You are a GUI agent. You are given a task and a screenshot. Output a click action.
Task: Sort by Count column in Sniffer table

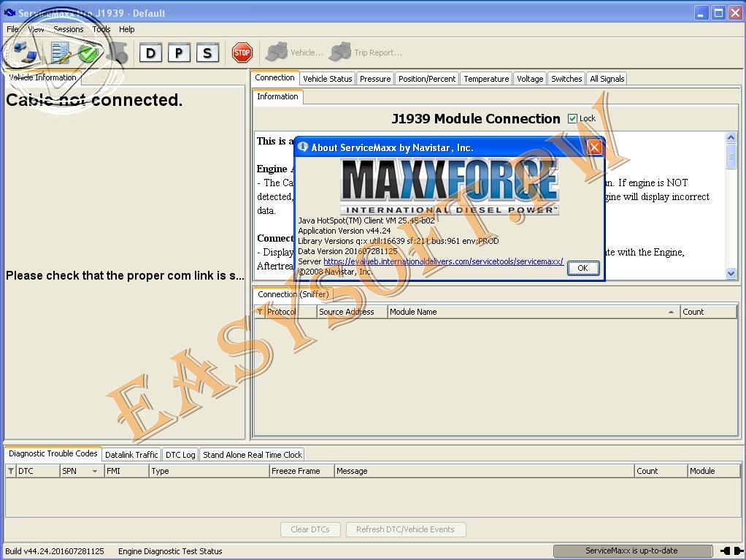tap(708, 312)
